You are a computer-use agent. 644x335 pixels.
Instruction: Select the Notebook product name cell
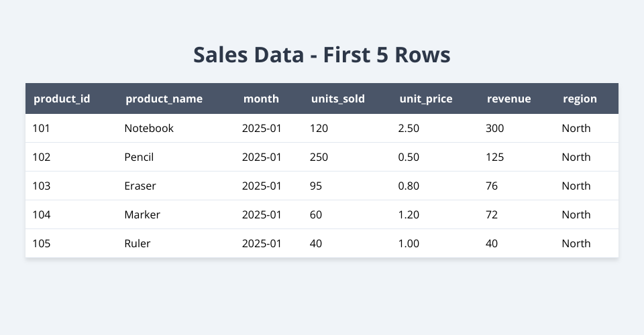tap(149, 128)
